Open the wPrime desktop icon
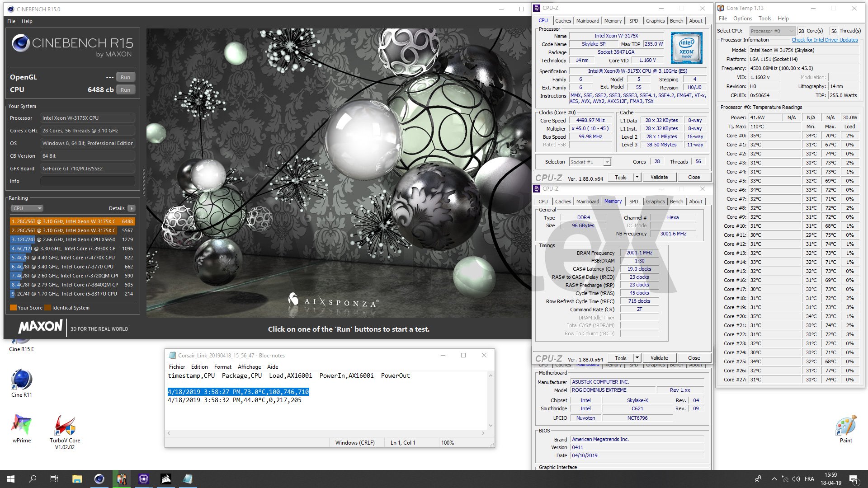This screenshot has width=868, height=488. [x=22, y=428]
